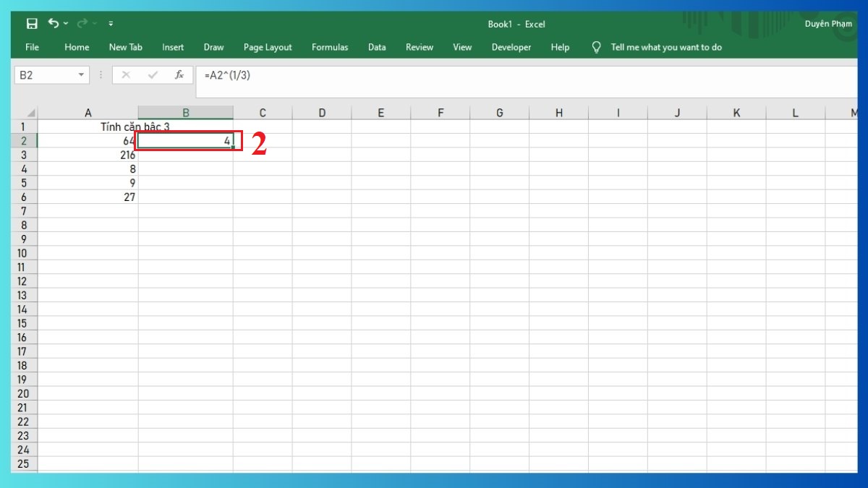This screenshot has width=868, height=488.
Task: Open the Undo history dropdown arrow
Action: [64, 23]
